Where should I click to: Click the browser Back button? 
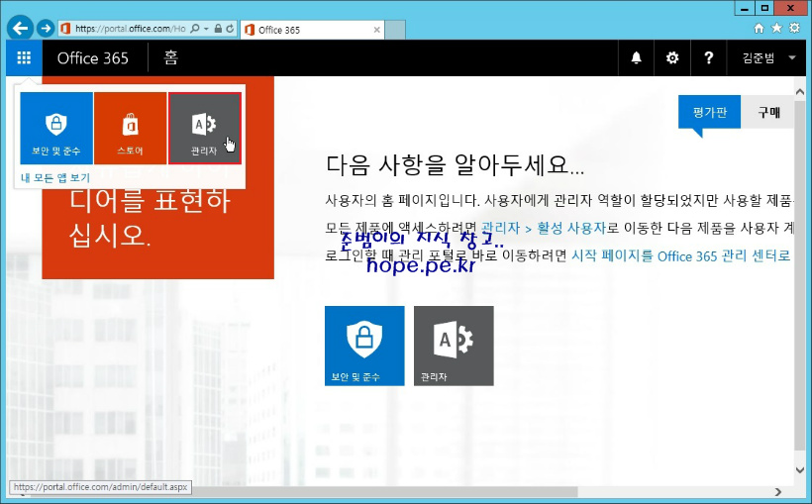[20, 28]
